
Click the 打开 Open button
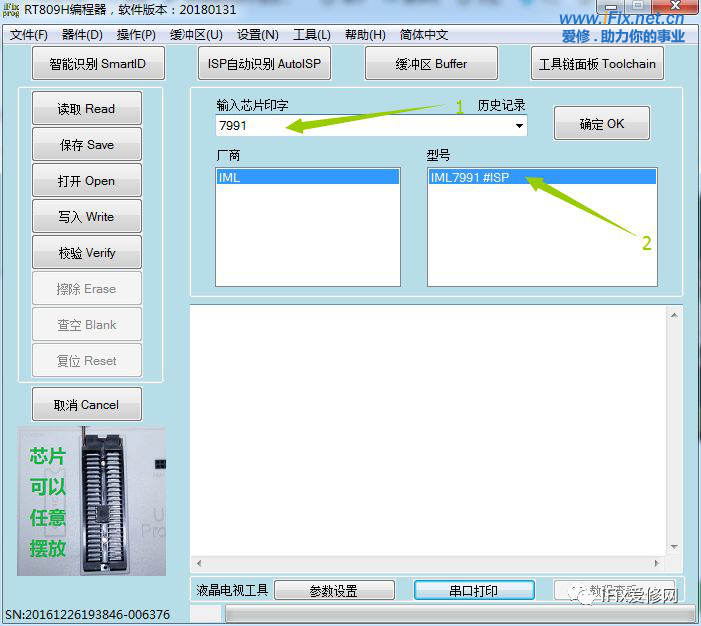(87, 181)
